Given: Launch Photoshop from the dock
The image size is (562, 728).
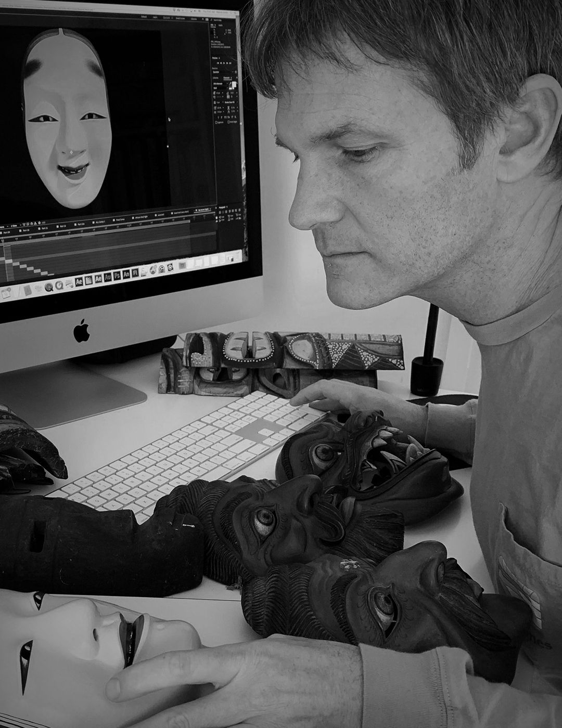Looking at the screenshot, I should click(x=118, y=275).
